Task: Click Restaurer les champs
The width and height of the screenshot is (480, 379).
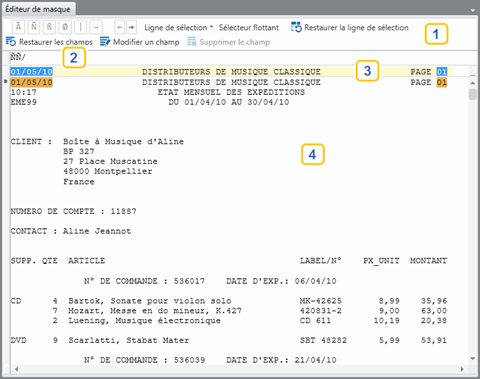Action: pyautogui.click(x=49, y=42)
